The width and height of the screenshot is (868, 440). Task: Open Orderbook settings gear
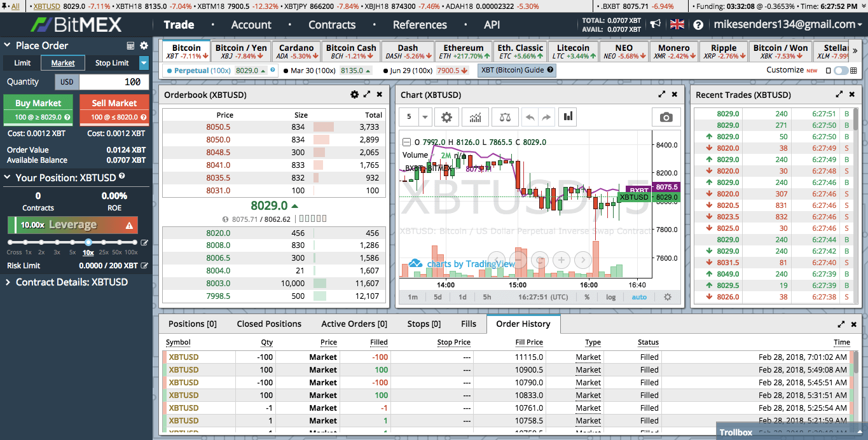(354, 95)
